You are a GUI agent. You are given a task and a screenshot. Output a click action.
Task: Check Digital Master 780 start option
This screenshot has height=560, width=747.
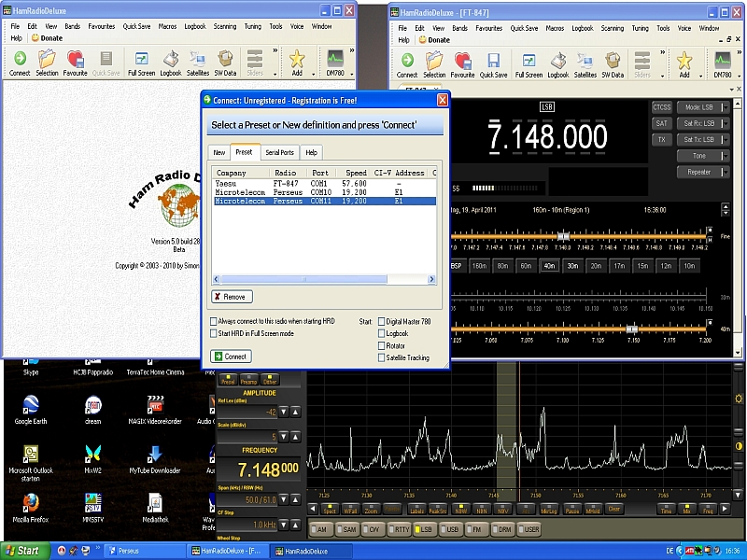click(381, 321)
